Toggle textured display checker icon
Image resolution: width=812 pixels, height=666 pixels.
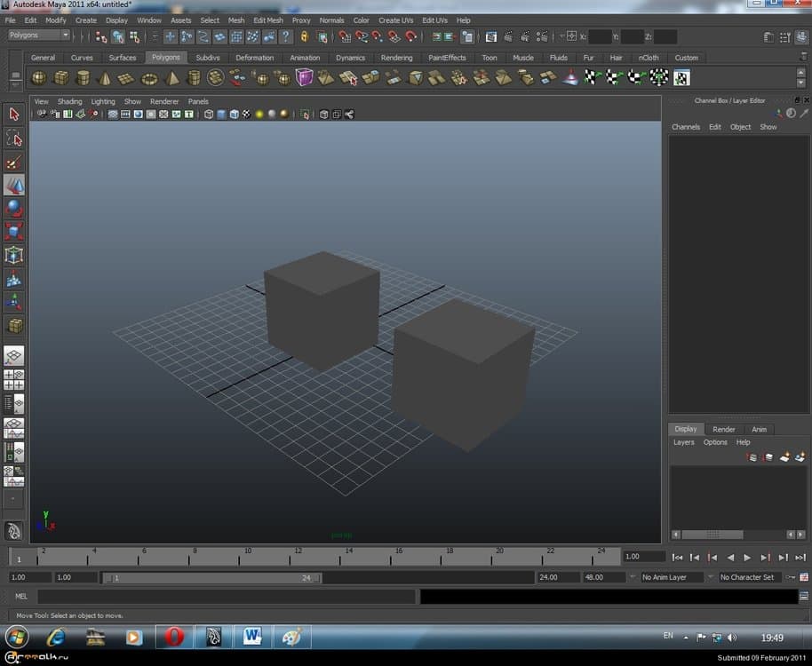pyautogui.click(x=247, y=115)
